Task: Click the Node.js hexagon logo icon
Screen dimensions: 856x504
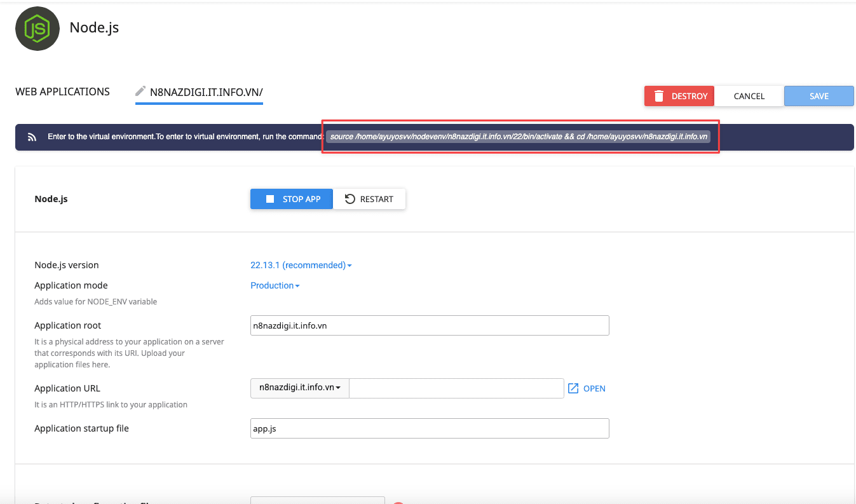Action: click(37, 28)
